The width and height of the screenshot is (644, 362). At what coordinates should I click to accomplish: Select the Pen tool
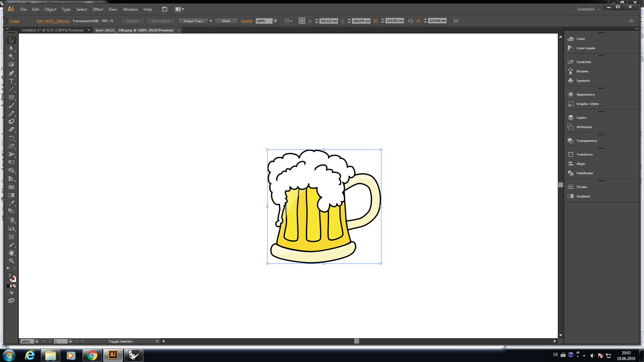click(x=11, y=73)
